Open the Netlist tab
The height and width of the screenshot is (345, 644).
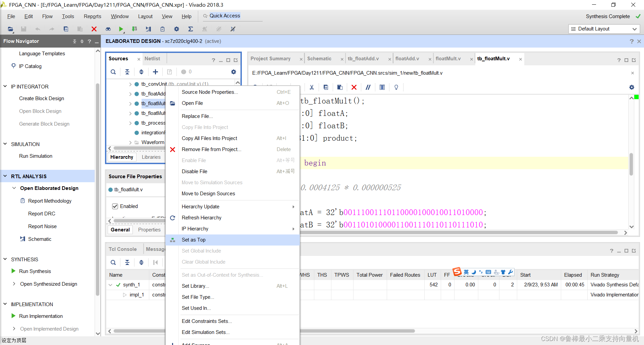[152, 59]
